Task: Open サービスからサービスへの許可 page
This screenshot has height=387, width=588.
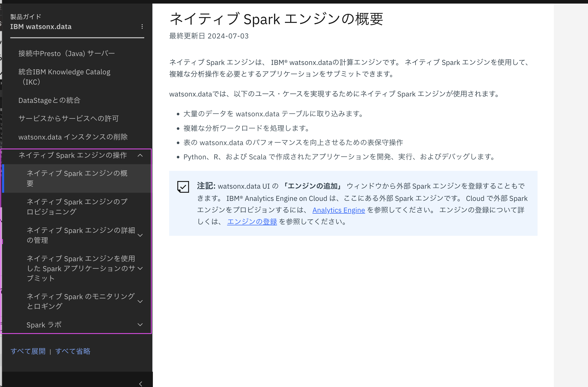Action: click(x=69, y=118)
